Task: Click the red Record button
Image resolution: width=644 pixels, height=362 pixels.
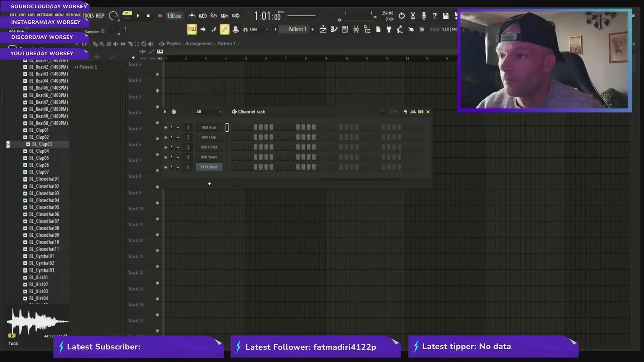Action: 160,16
